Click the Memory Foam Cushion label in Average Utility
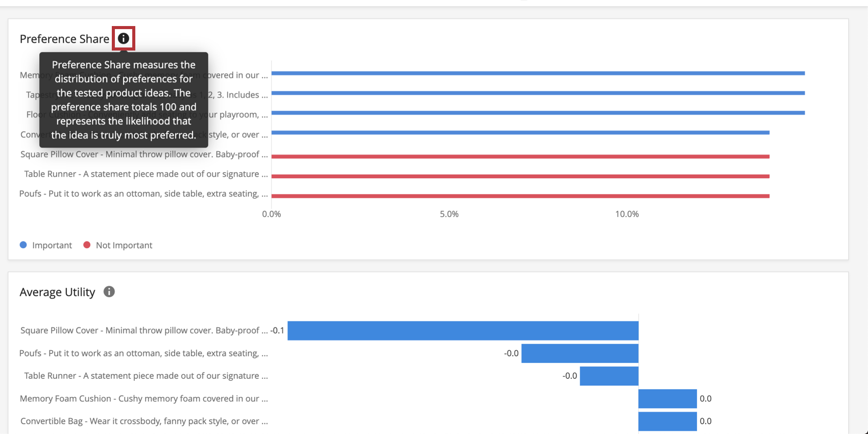868x434 pixels. coord(143,398)
